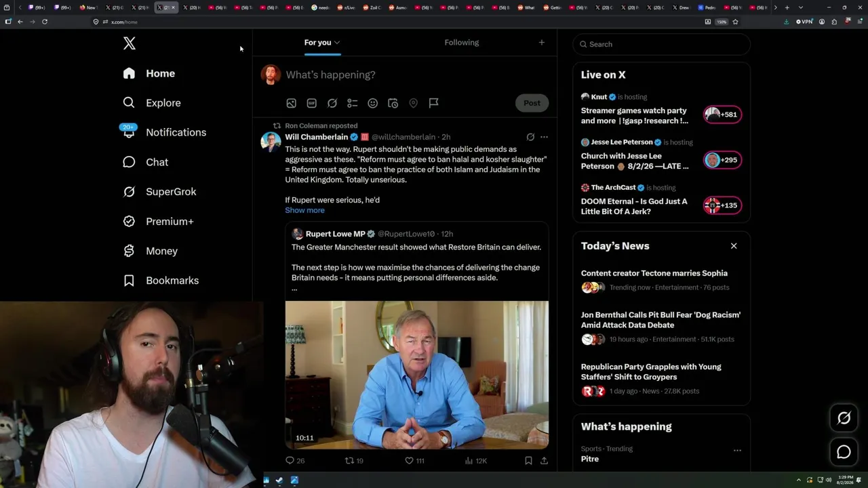Click the Search box on X
This screenshot has height=488, width=868.
(661, 44)
